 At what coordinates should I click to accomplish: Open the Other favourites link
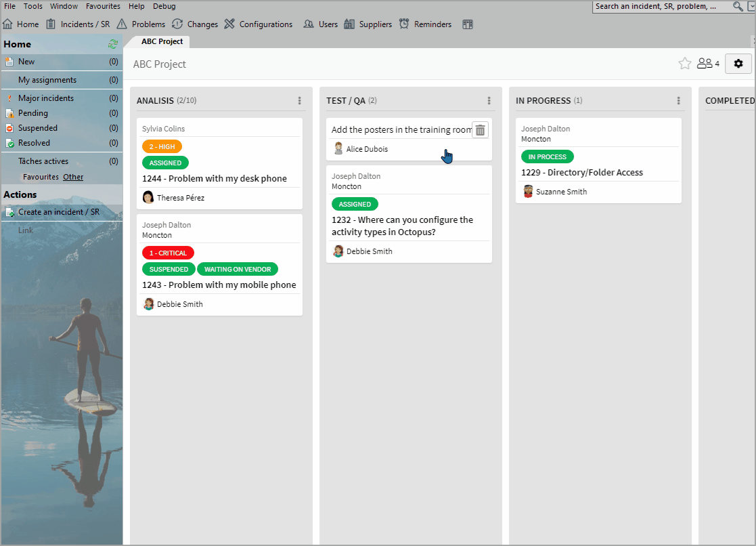click(x=72, y=176)
